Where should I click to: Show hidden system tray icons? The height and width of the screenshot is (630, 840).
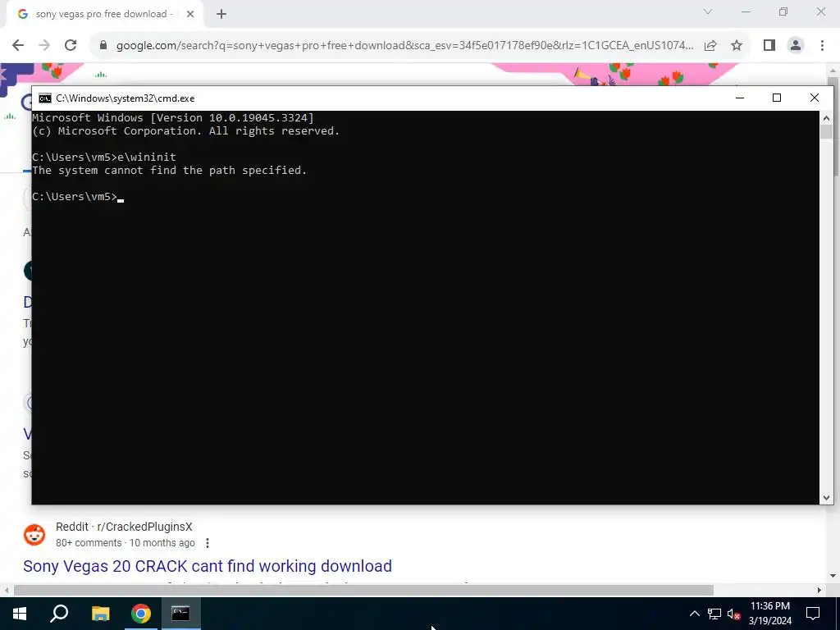(694, 614)
